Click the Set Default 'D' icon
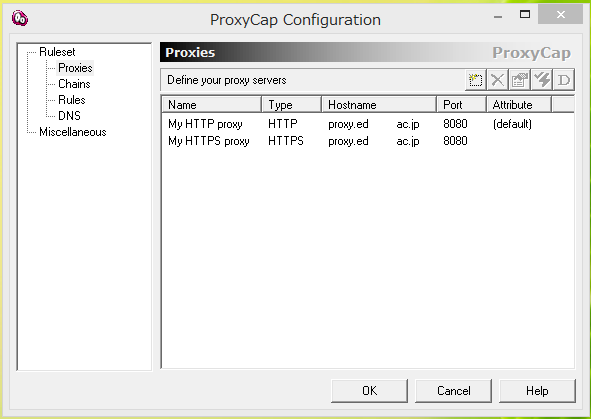The width and height of the screenshot is (591, 419). point(563,80)
